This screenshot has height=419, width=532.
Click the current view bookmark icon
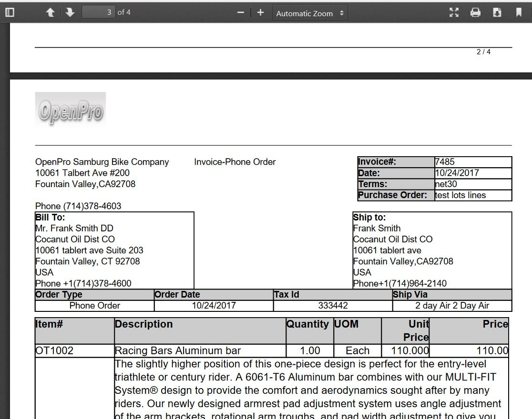pos(519,12)
